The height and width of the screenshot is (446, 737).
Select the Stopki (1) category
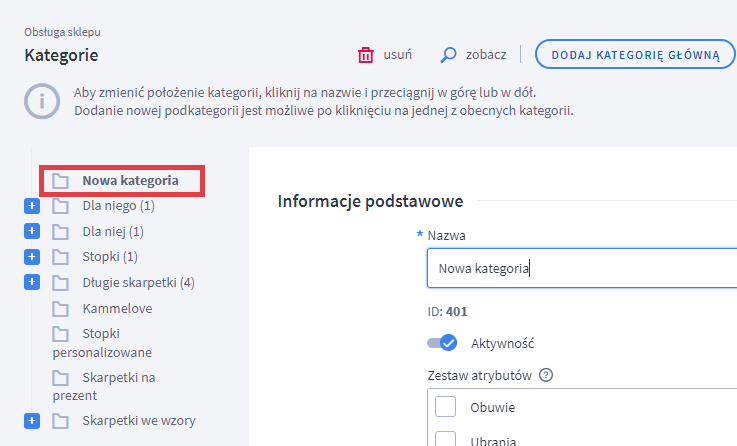click(110, 257)
